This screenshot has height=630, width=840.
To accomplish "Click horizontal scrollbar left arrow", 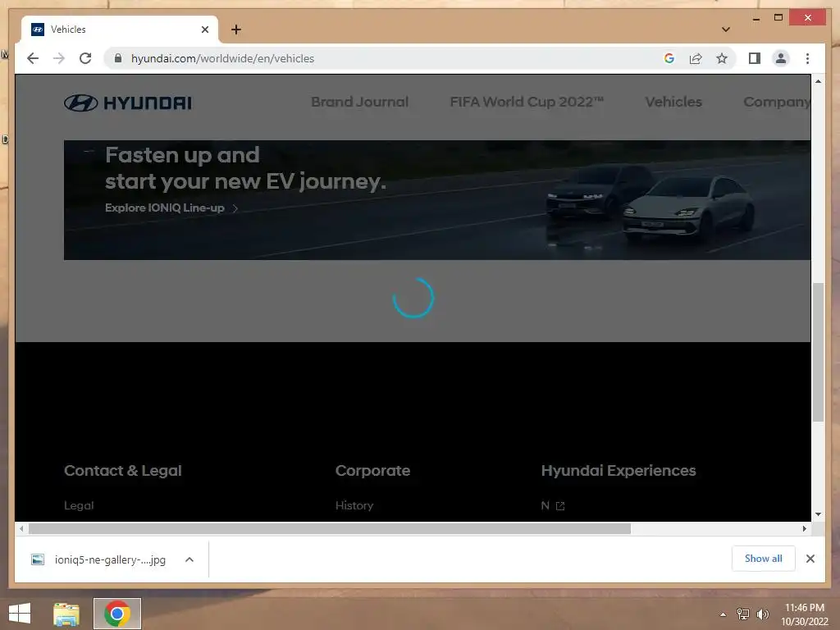I will click(x=21, y=529).
